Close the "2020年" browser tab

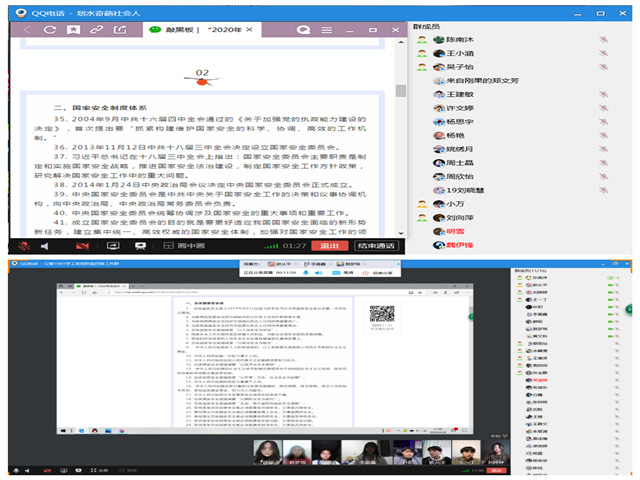tap(248, 30)
